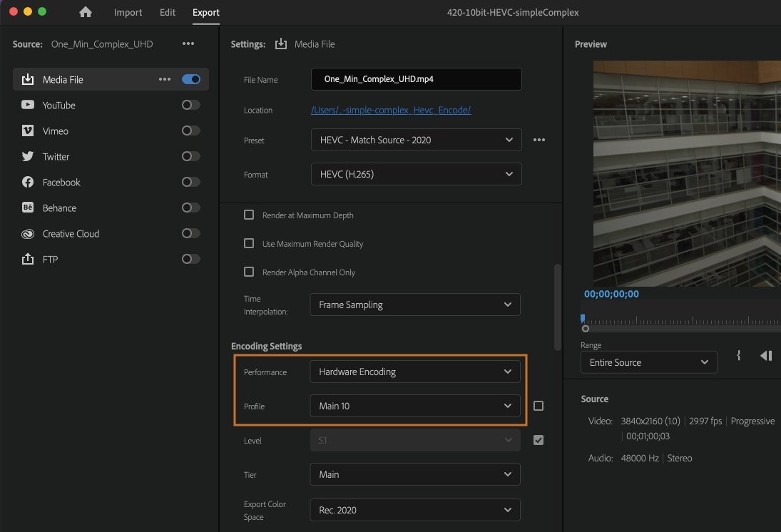Enable the Facebook destination toggle
Viewport: 781px width, 532px height.
pos(190,182)
